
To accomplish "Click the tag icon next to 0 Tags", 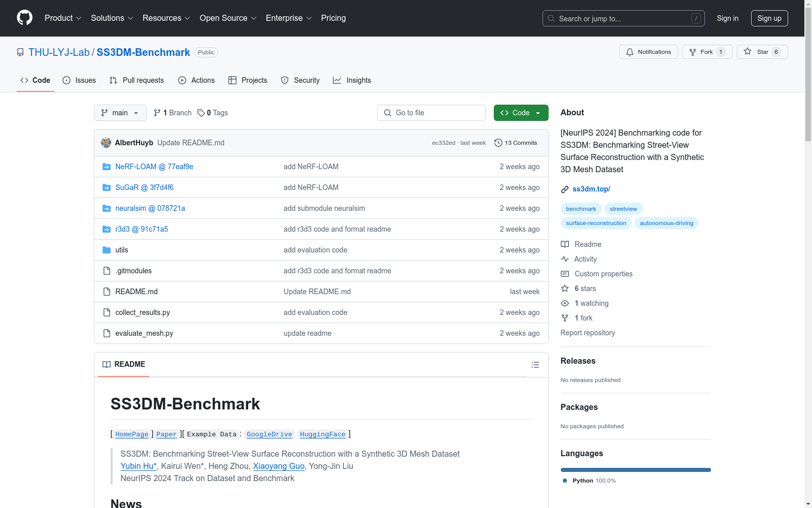I will [201, 113].
